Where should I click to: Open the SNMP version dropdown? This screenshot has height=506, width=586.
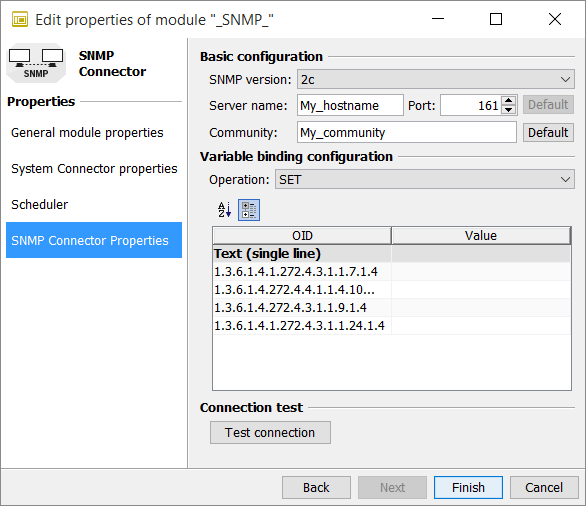pyautogui.click(x=436, y=79)
